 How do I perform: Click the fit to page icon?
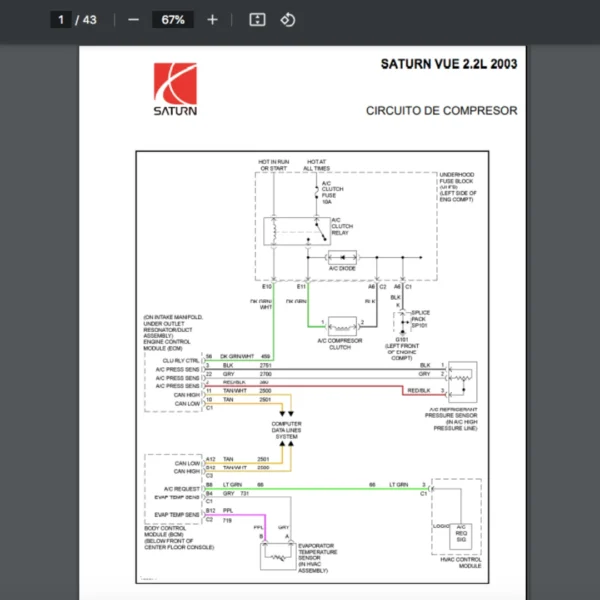(257, 20)
